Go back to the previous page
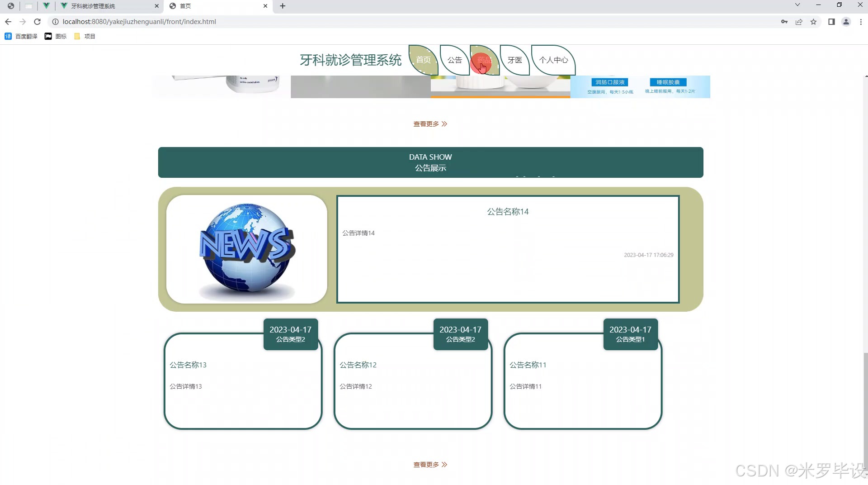 (8, 21)
